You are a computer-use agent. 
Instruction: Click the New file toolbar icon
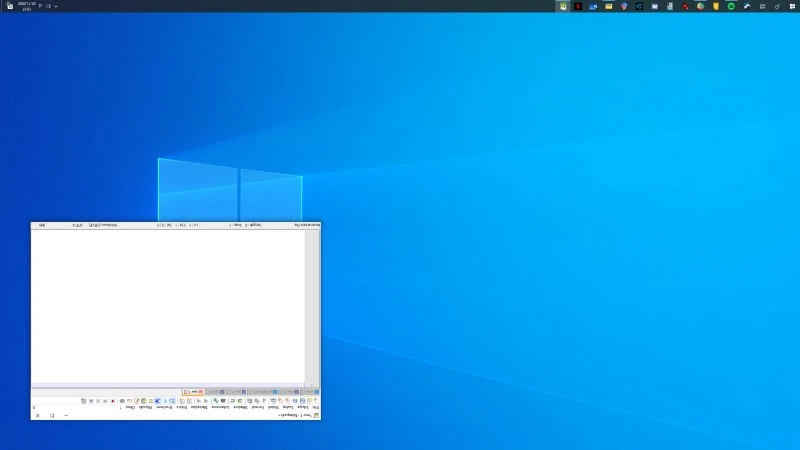pyautogui.click(x=315, y=400)
